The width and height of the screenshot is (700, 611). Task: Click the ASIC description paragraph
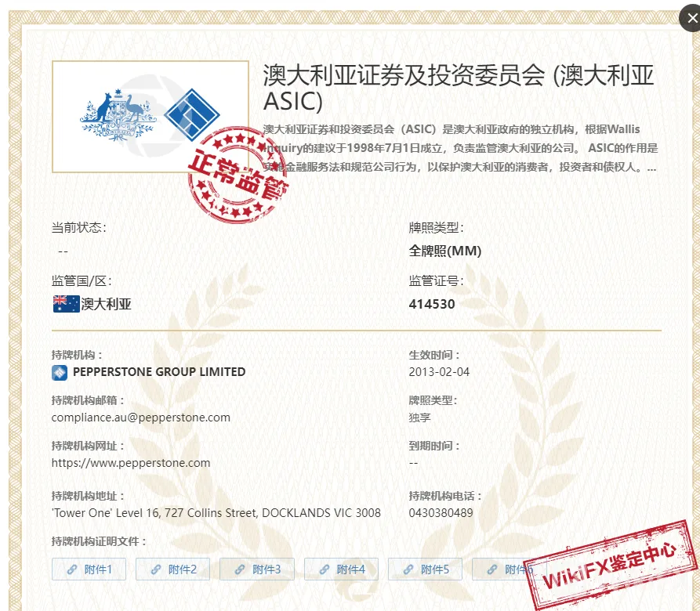point(460,149)
